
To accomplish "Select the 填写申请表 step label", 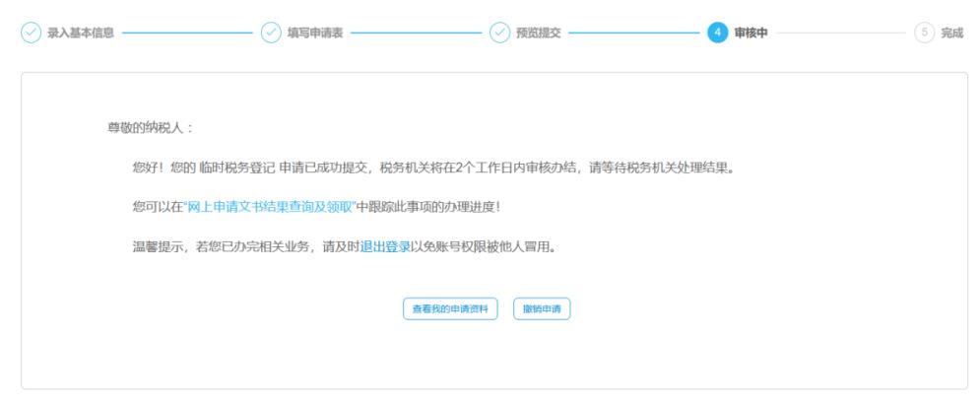I will (x=314, y=33).
